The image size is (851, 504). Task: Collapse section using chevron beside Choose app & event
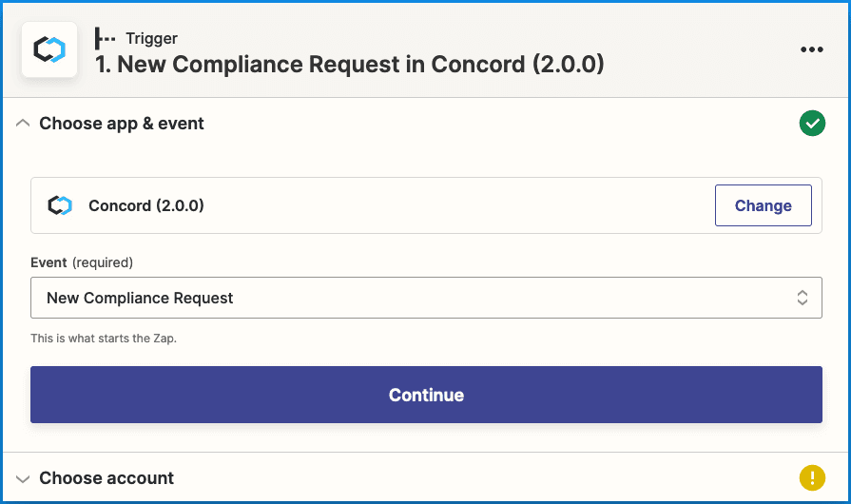click(23, 124)
